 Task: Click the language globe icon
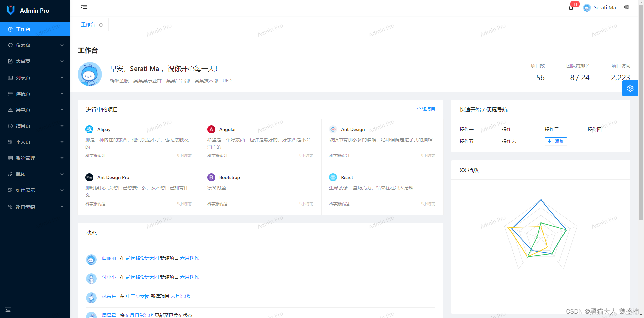coord(627,7)
